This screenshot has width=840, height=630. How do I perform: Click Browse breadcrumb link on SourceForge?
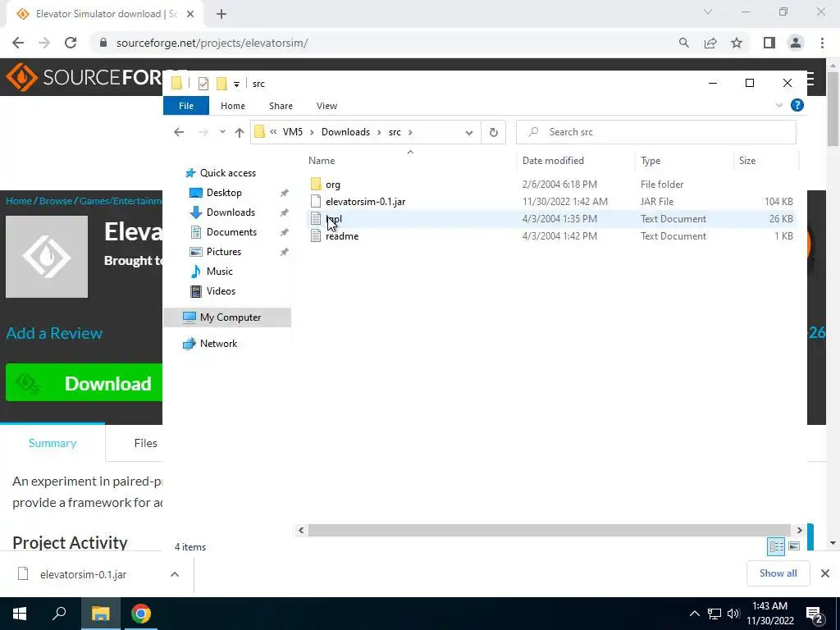click(x=56, y=201)
